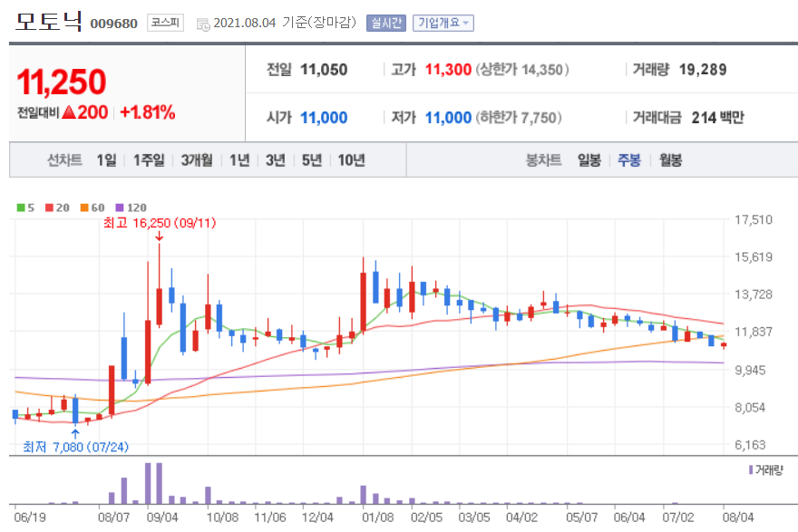Click the 전일 value 11,050
The height and width of the screenshot is (532, 798).
click(324, 70)
